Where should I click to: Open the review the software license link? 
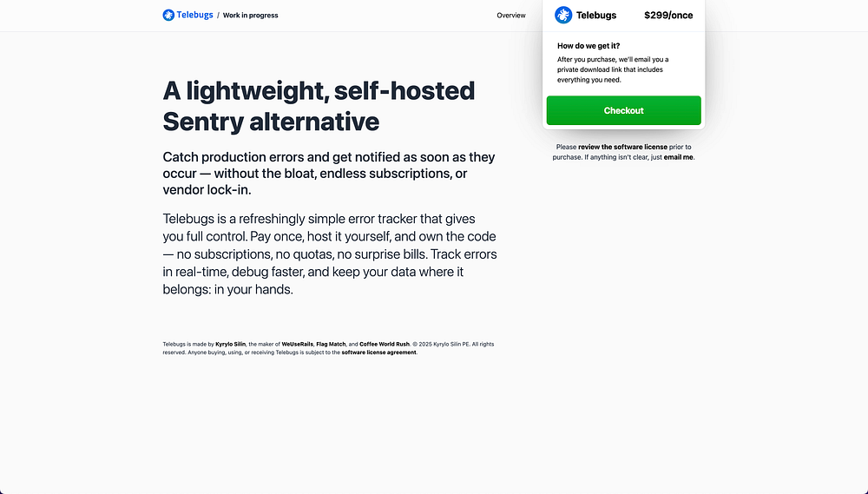coord(622,147)
